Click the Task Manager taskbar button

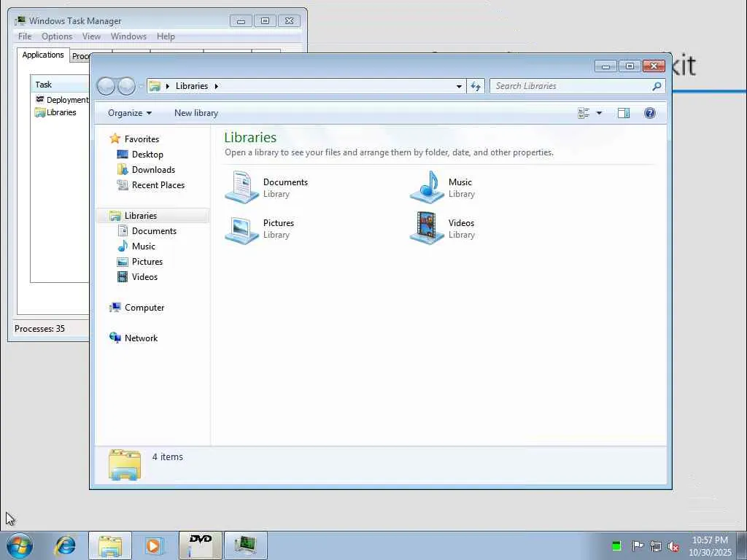coord(245,545)
